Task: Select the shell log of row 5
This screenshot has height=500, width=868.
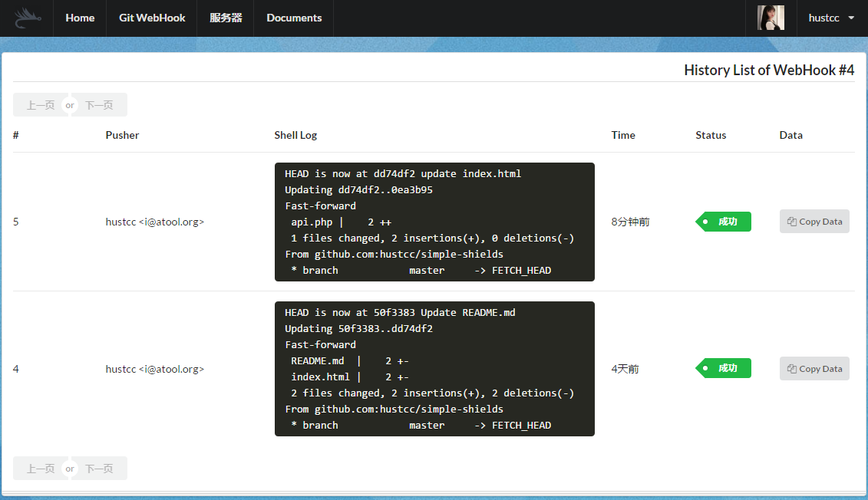Action: 434,222
